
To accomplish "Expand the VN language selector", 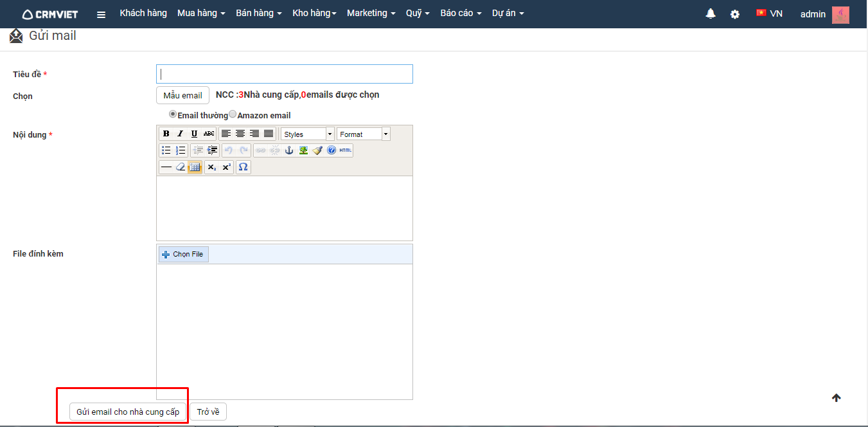I will tap(769, 14).
